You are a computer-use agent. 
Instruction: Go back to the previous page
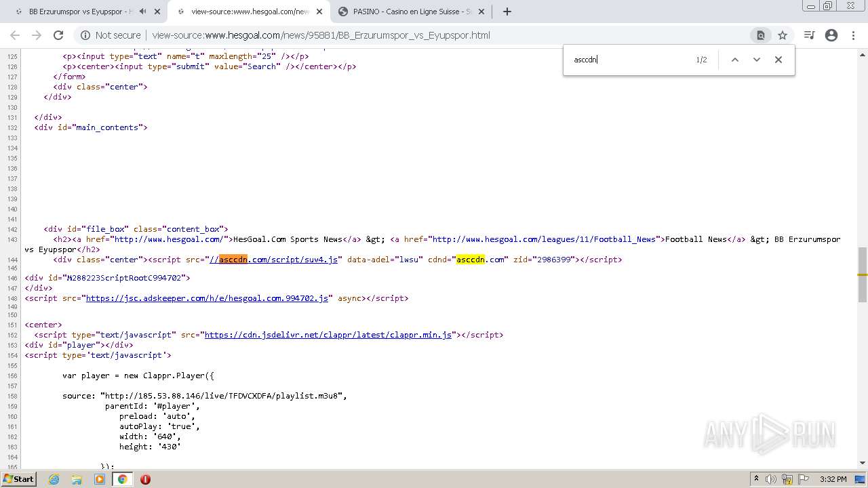pos(15,35)
